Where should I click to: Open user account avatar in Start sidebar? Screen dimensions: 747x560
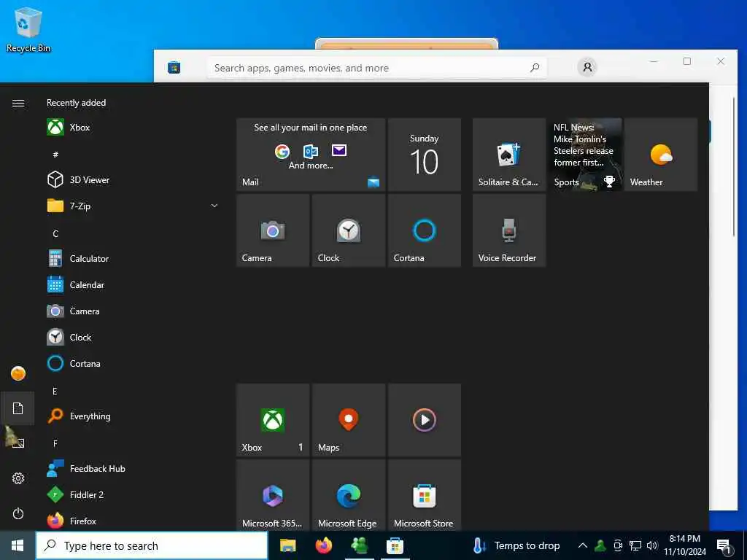18,373
